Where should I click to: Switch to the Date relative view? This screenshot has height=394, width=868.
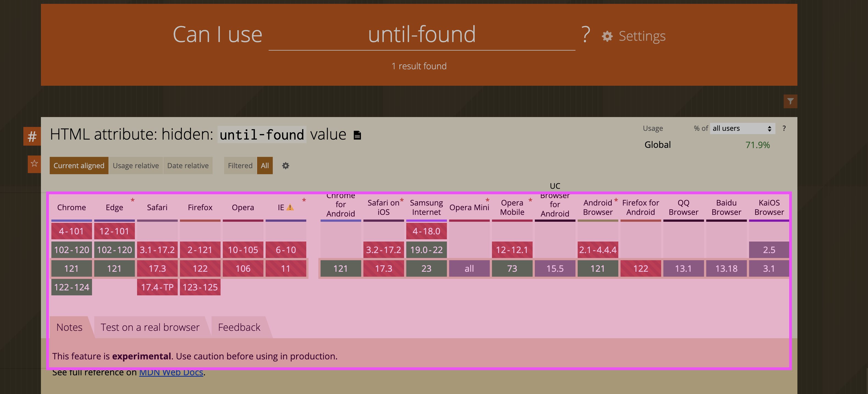(188, 165)
